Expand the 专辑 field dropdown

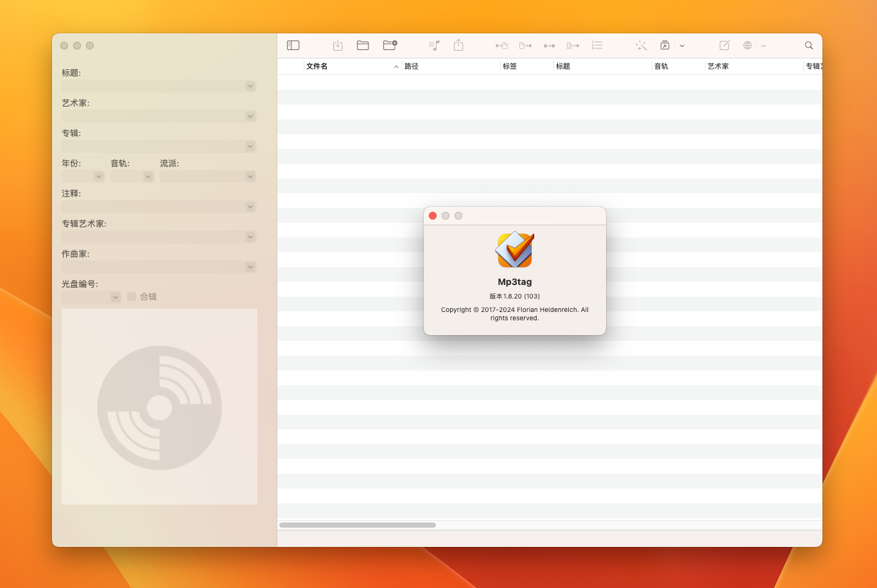250,146
